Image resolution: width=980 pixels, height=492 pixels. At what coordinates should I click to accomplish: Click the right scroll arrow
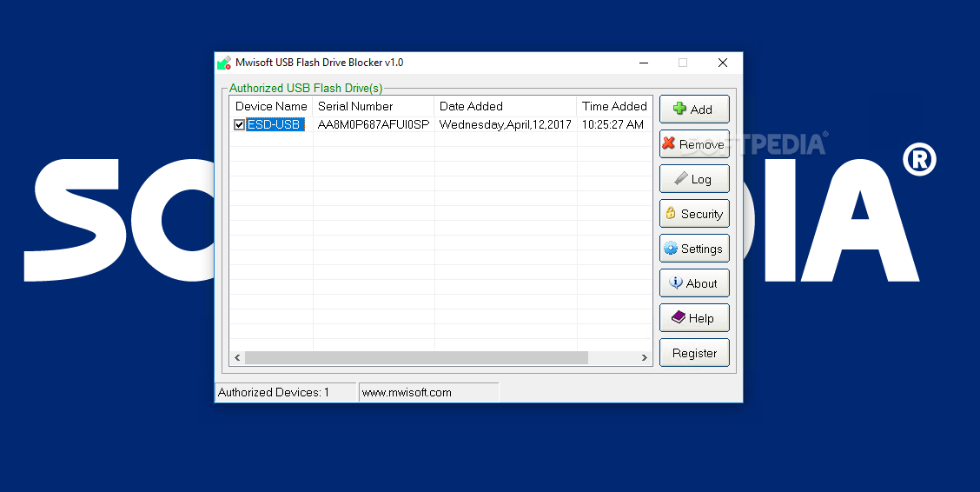tap(645, 357)
